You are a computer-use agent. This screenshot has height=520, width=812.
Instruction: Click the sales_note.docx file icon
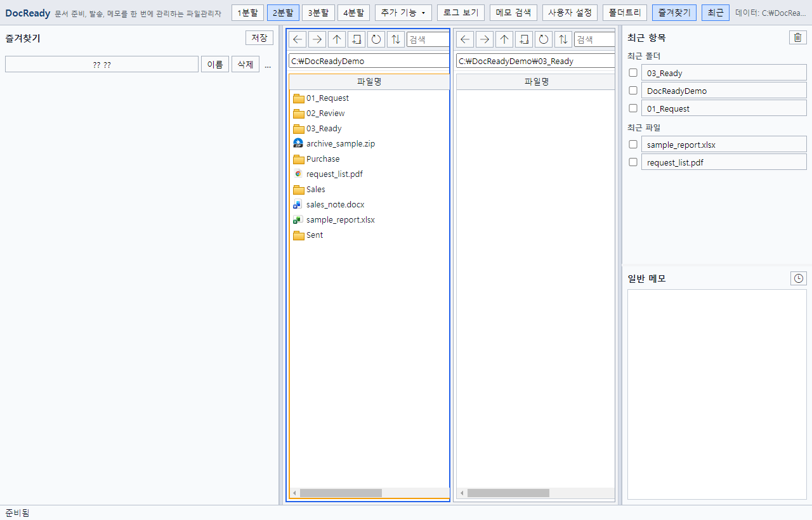[x=299, y=205]
